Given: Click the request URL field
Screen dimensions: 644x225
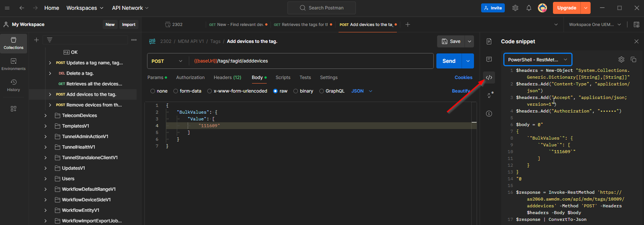Looking at the screenshot, I should [311, 61].
